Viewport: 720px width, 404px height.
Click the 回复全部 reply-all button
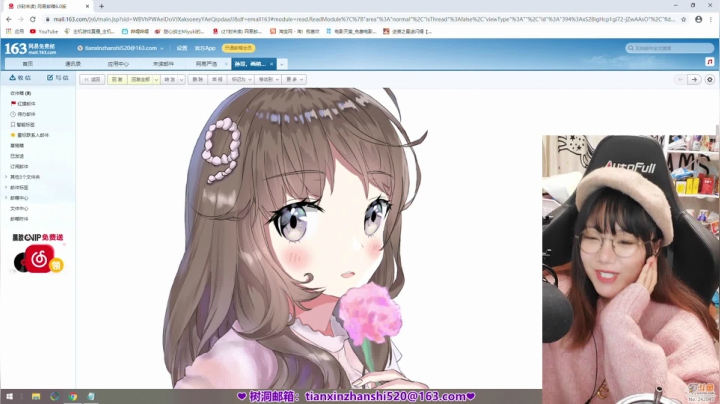140,79
